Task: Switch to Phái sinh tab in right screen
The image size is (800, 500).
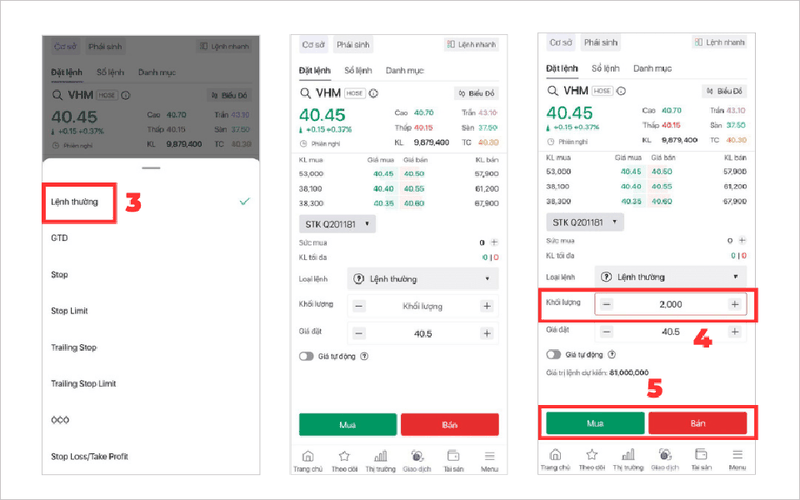Action: [601, 42]
